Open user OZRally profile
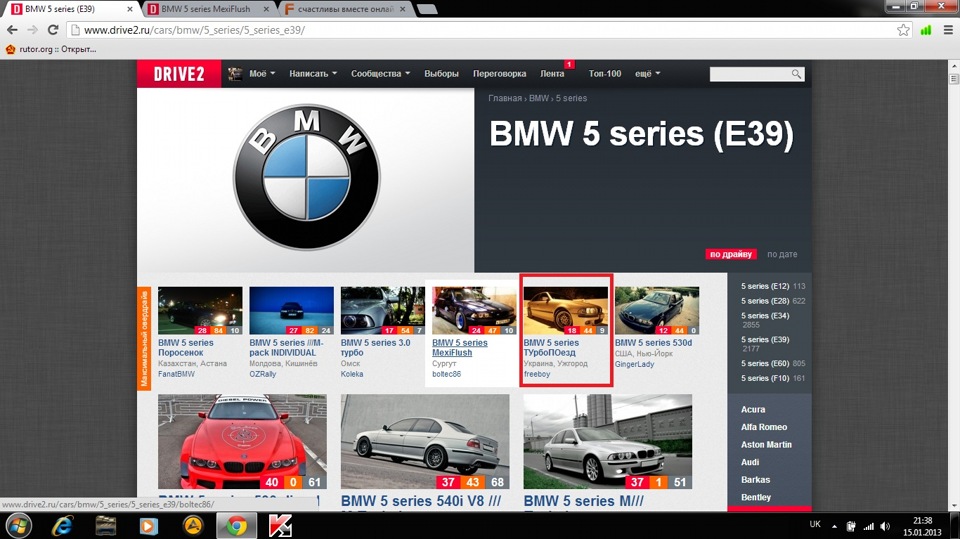 click(263, 374)
